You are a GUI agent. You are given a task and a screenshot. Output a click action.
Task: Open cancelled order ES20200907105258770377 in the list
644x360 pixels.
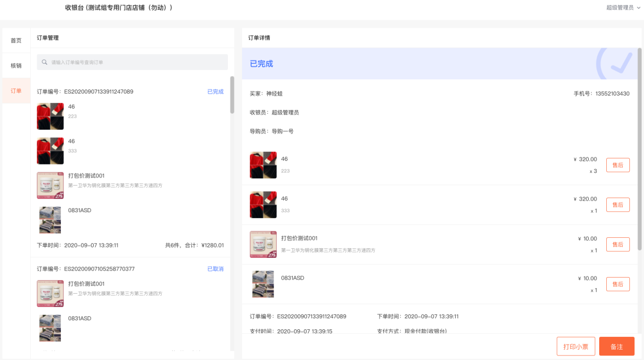point(99,269)
